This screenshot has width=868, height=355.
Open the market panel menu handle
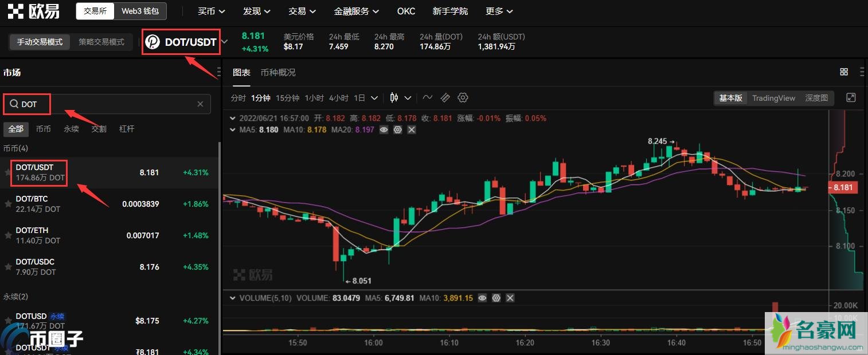[x=218, y=73]
